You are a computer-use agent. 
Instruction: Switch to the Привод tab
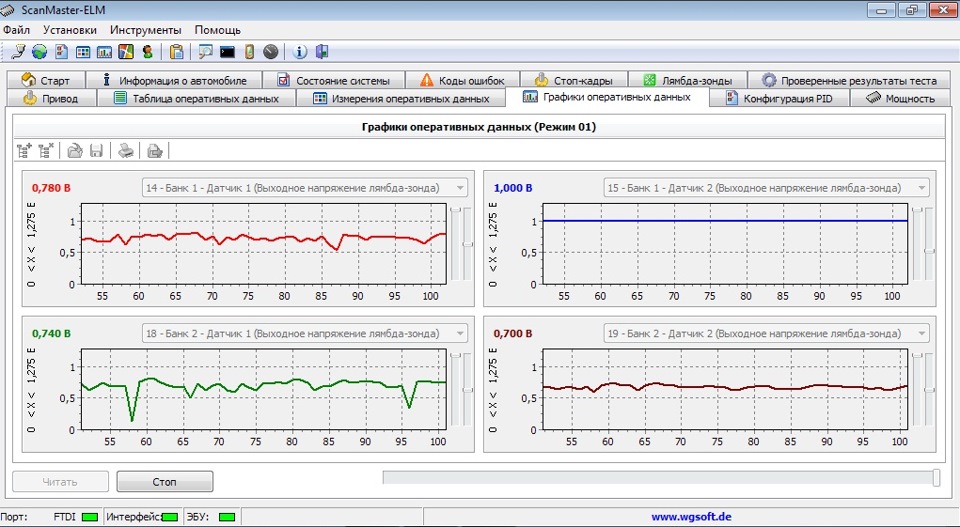point(50,98)
